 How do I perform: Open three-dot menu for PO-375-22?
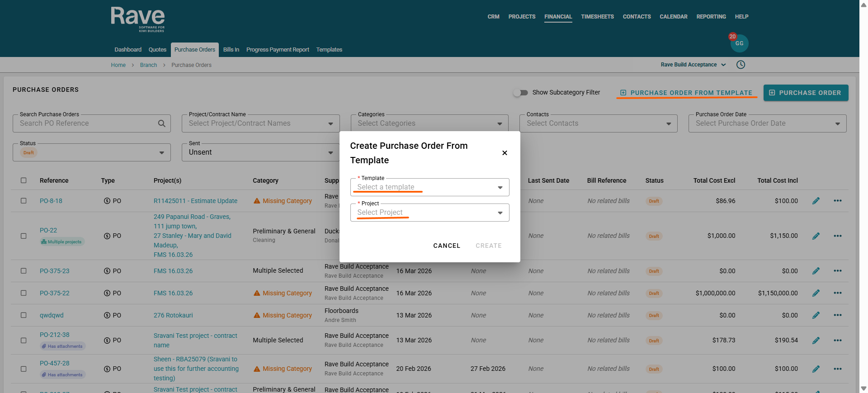click(x=837, y=293)
